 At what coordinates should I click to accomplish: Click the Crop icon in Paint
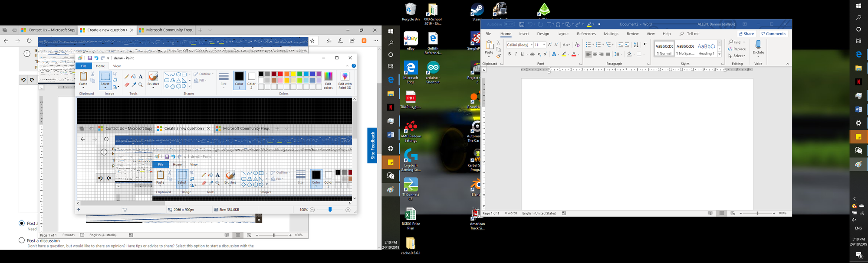coord(115,74)
